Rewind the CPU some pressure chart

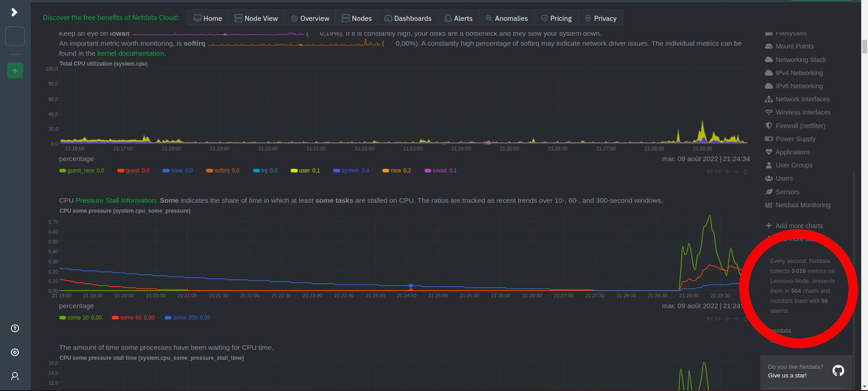click(x=709, y=319)
